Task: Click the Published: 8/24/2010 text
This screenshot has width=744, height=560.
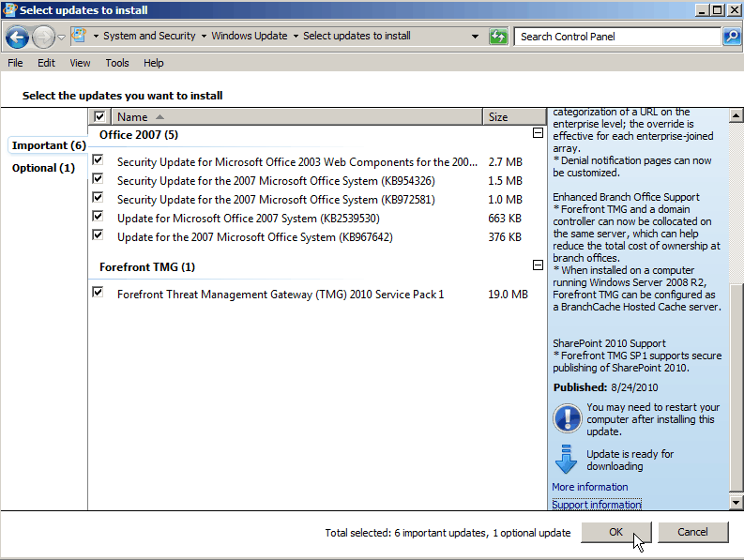Action: (x=605, y=387)
